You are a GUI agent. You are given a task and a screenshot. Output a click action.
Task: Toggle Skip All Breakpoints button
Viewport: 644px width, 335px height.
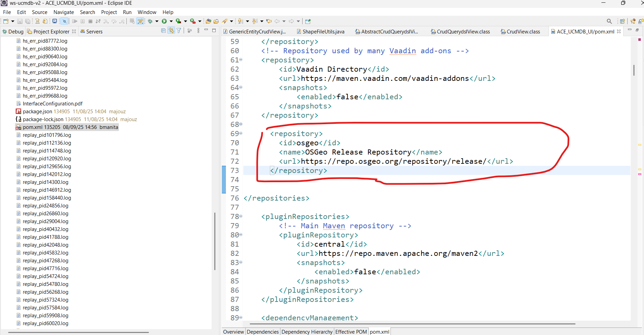click(x=64, y=21)
